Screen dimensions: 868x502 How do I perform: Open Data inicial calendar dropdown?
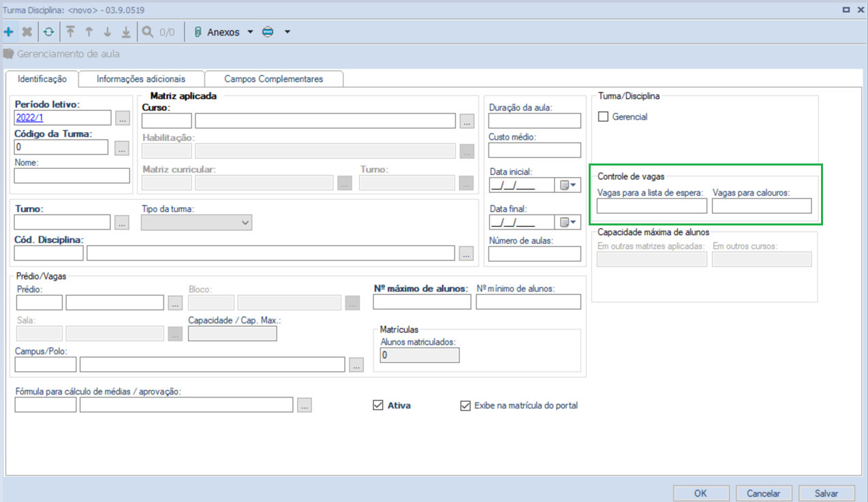pos(568,185)
